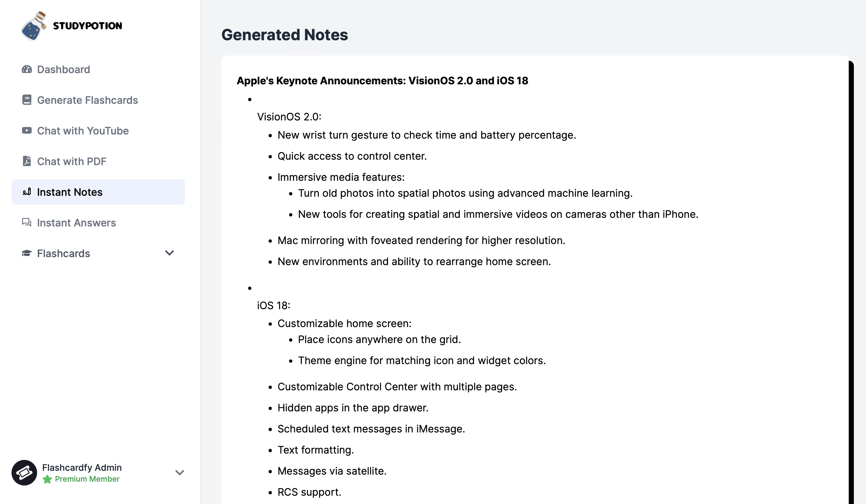Click the Flashcardfy Admin profile name
The width and height of the screenshot is (866, 504).
pyautogui.click(x=82, y=468)
